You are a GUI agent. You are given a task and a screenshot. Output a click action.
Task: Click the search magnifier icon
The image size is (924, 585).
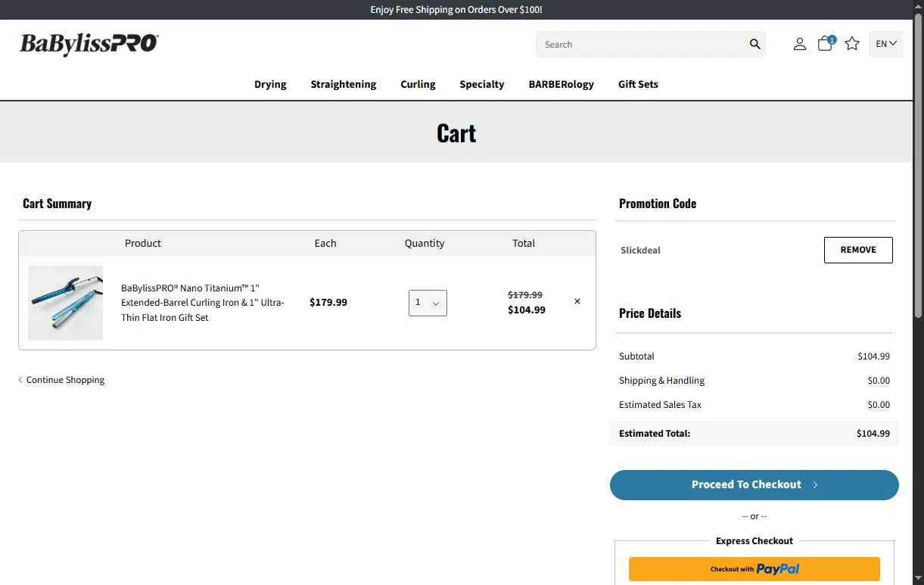click(x=754, y=45)
